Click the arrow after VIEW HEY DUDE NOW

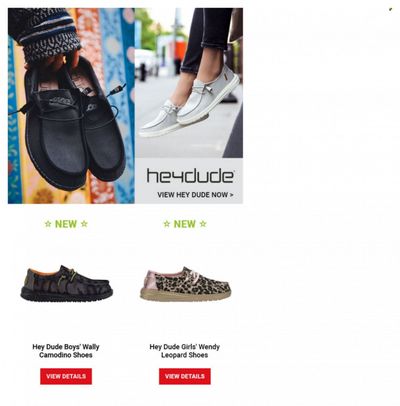[231, 195]
